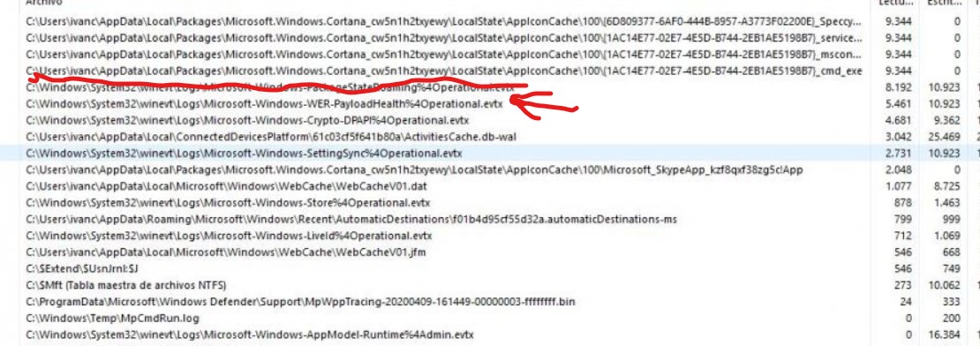Click write value 999 for automaticDestinations-ms
The image size is (980, 346).
[951, 219]
